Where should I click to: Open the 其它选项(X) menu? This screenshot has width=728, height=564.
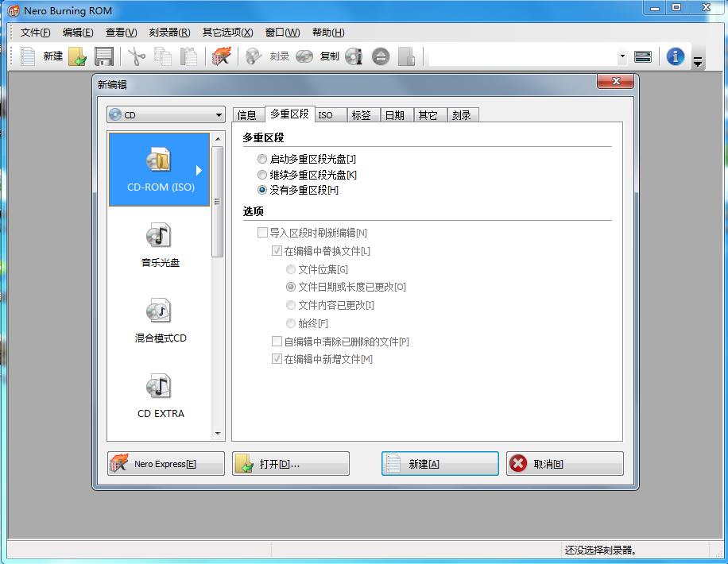pyautogui.click(x=227, y=33)
